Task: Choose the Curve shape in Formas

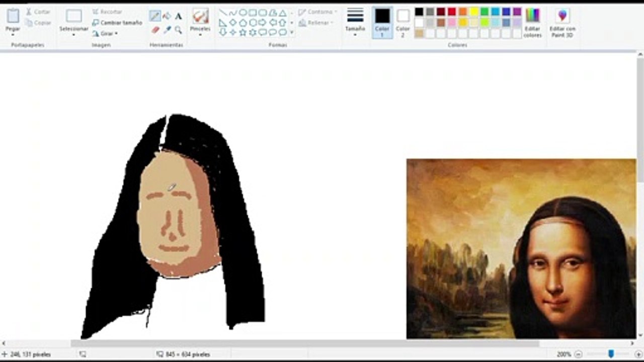Action: tap(233, 13)
